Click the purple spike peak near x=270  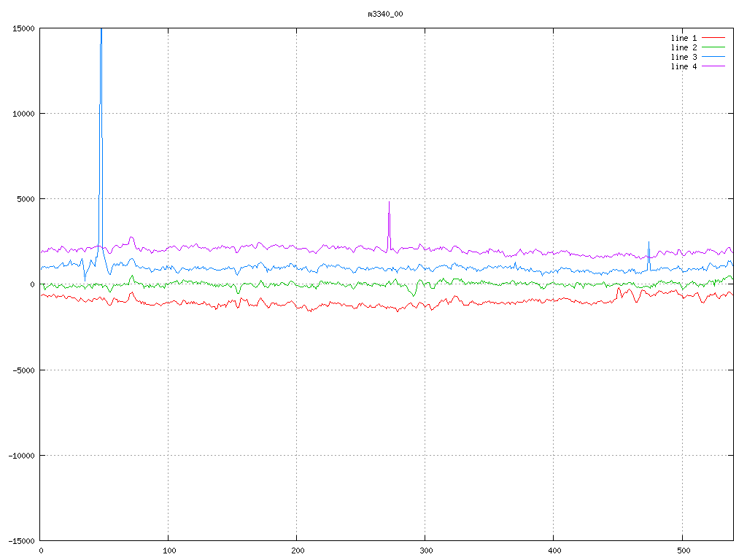[389, 203]
